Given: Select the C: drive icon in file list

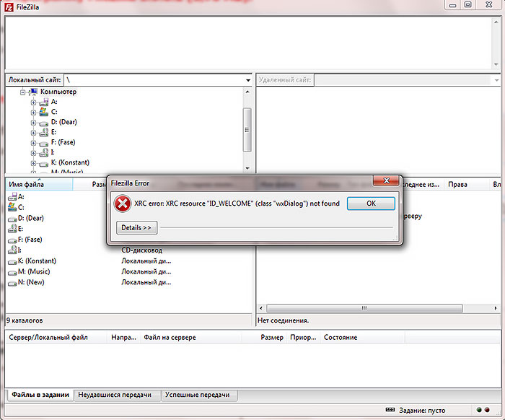Looking at the screenshot, I should (x=12, y=207).
